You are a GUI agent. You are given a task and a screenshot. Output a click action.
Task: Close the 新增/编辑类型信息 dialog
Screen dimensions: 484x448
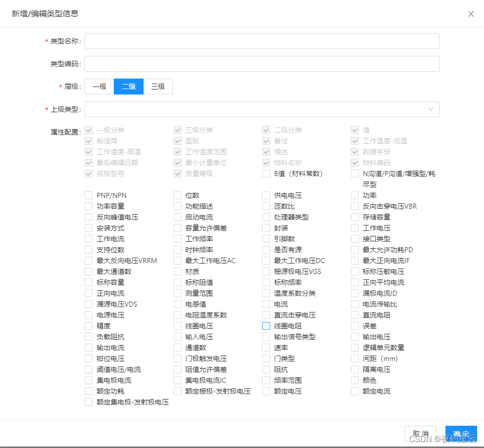[471, 14]
